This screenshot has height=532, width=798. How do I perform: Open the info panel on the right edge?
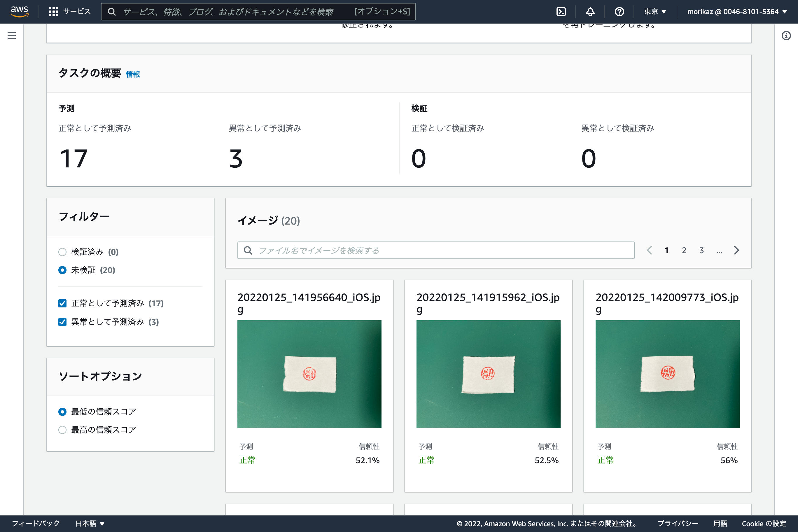[786, 36]
